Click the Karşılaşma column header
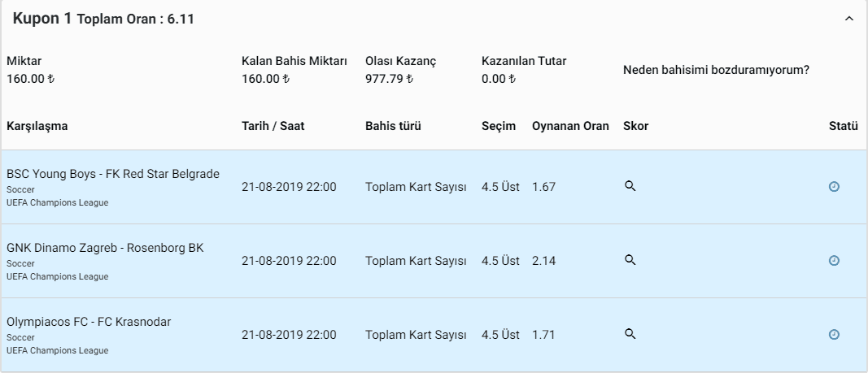Viewport: 868px width, 373px height. (37, 126)
